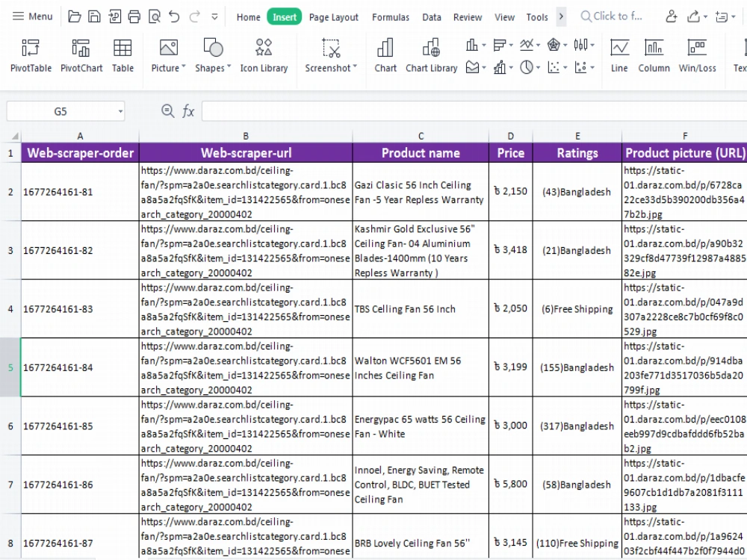Open the Page Layout tab
747x560 pixels.
(333, 17)
